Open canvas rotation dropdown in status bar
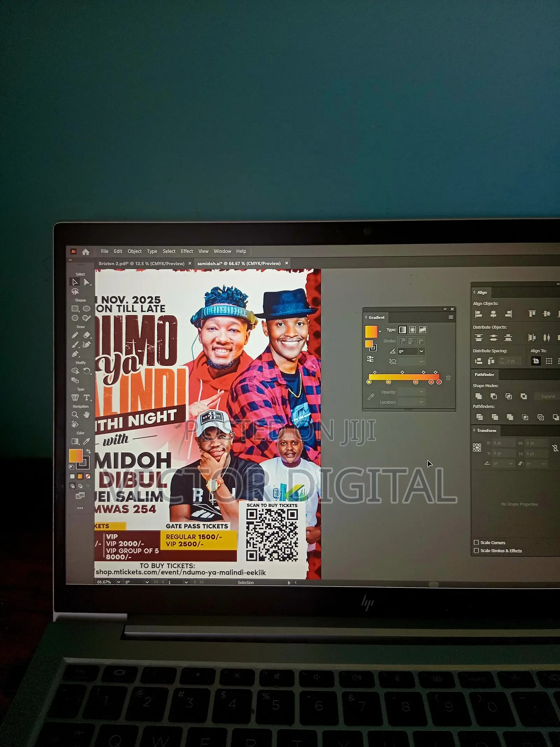 coord(147,582)
